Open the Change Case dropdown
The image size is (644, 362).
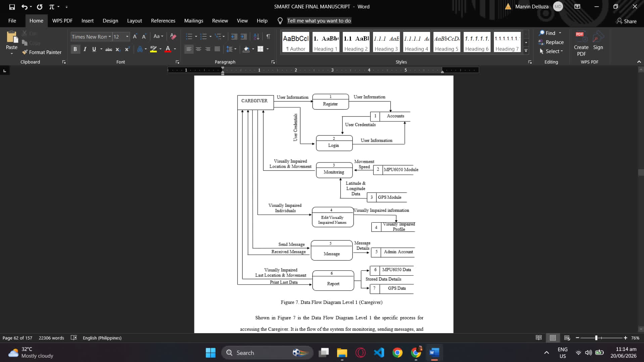coord(158,36)
